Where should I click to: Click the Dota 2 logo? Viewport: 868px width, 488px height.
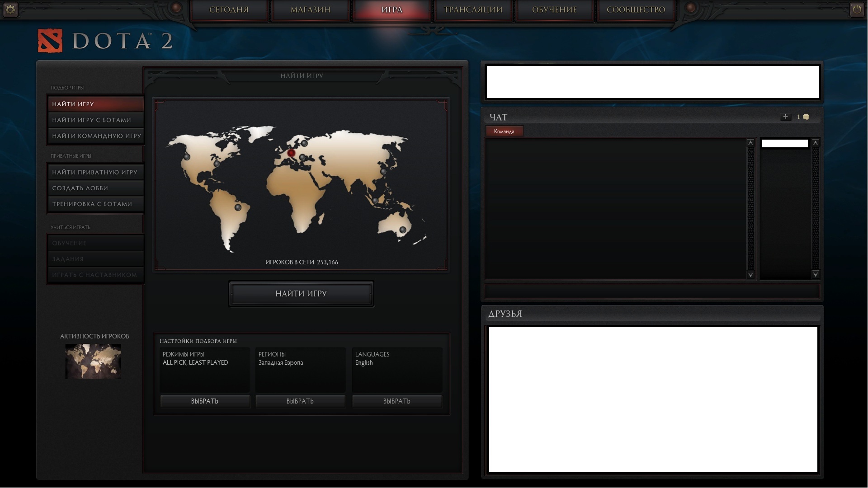[50, 41]
